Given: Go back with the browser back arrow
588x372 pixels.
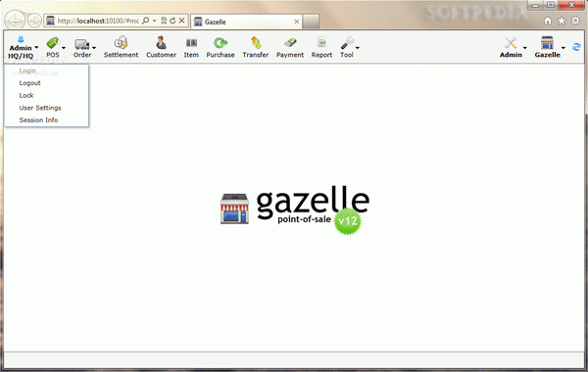Looking at the screenshot, I should [15, 21].
